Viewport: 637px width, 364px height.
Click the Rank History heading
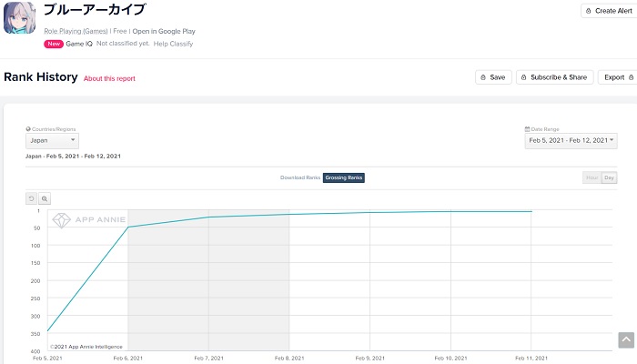pos(41,76)
